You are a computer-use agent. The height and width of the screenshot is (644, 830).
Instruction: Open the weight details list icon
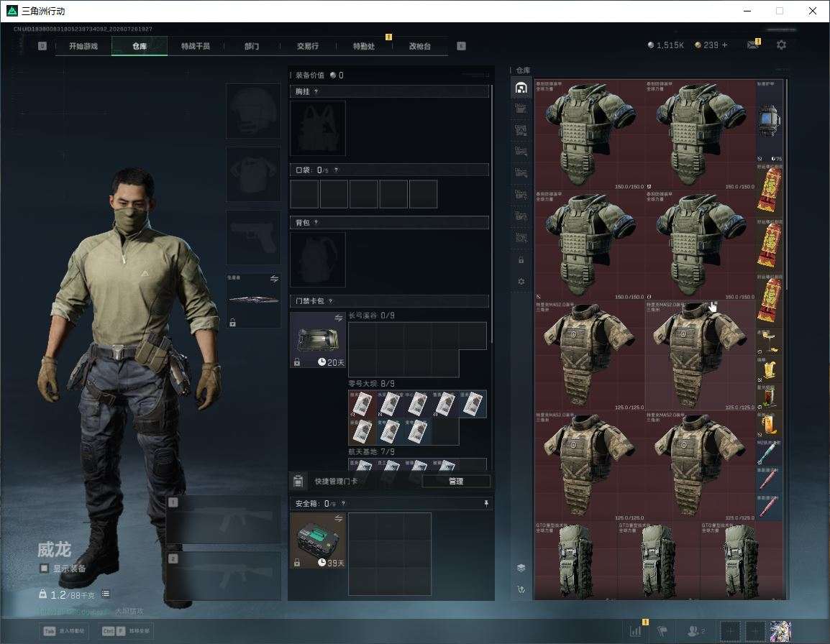(105, 594)
